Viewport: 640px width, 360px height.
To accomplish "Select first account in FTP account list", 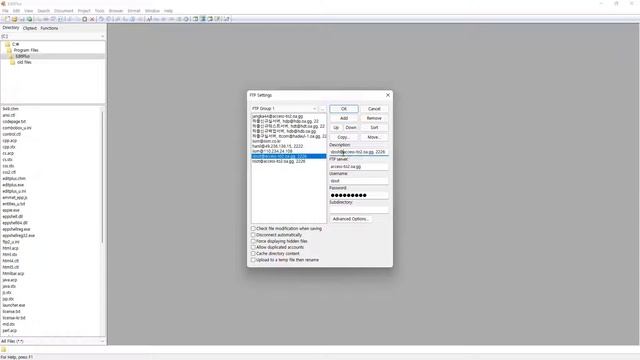I will (289, 116).
